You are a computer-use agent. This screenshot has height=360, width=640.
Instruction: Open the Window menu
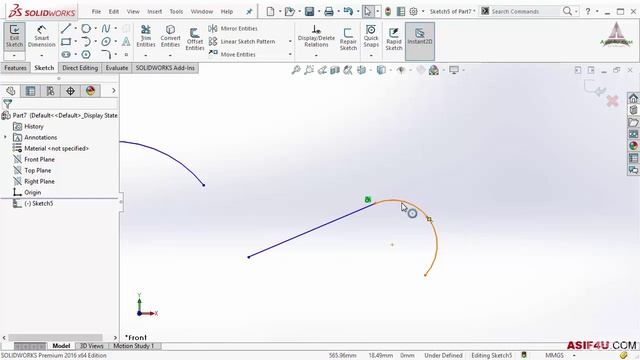[202, 11]
